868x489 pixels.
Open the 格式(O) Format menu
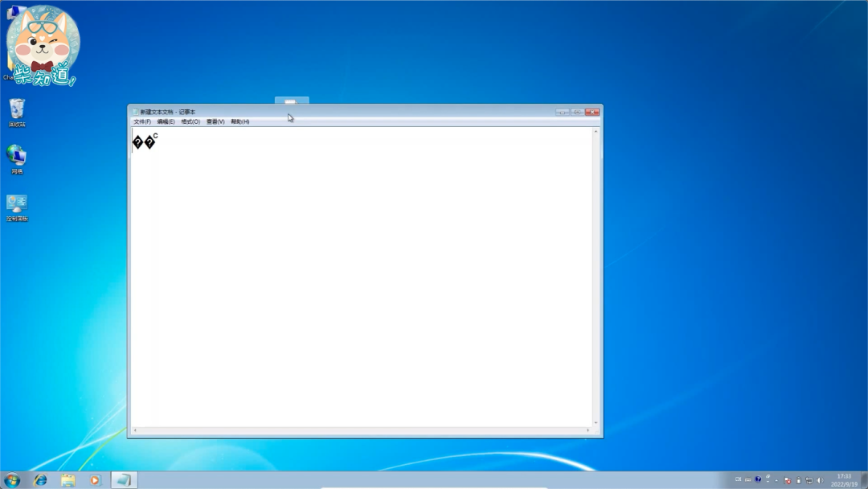(x=190, y=121)
